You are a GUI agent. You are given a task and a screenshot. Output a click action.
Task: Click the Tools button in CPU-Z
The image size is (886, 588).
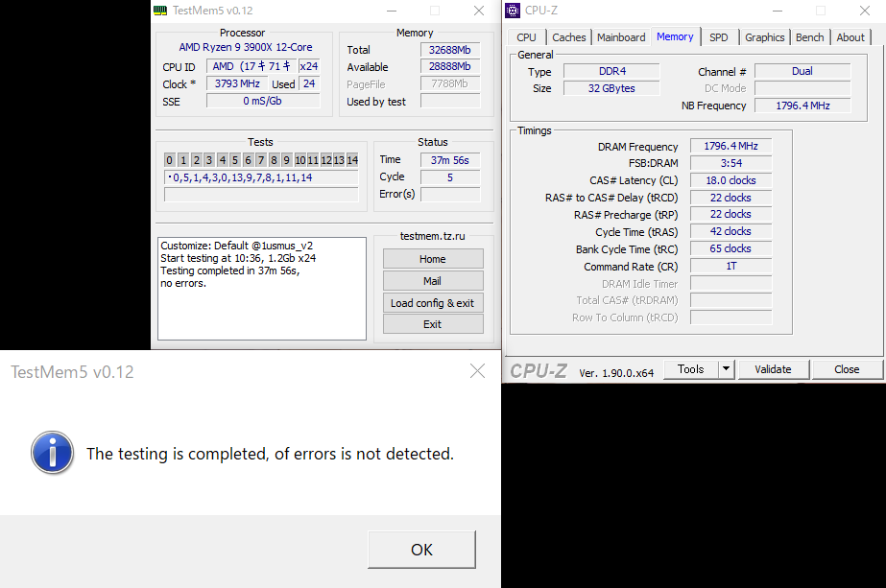click(x=690, y=369)
